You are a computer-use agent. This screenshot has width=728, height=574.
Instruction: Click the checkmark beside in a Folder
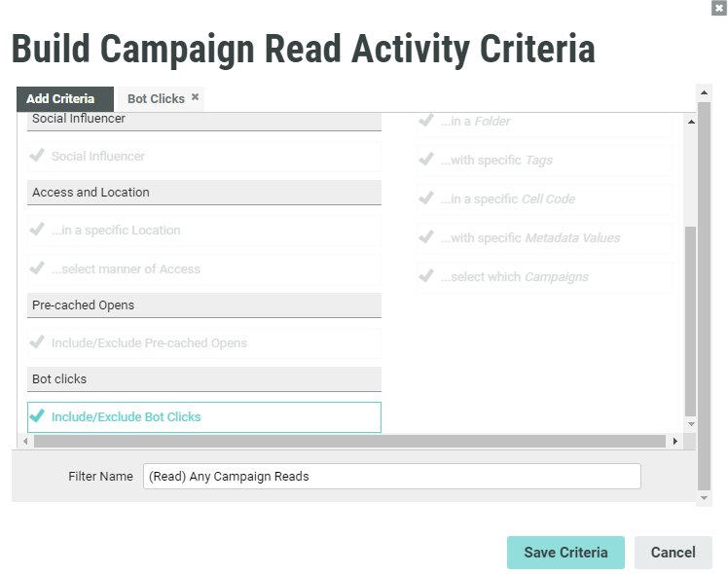point(426,121)
